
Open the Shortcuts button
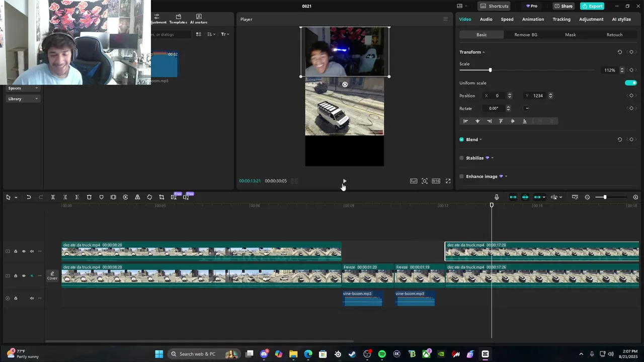click(x=495, y=6)
